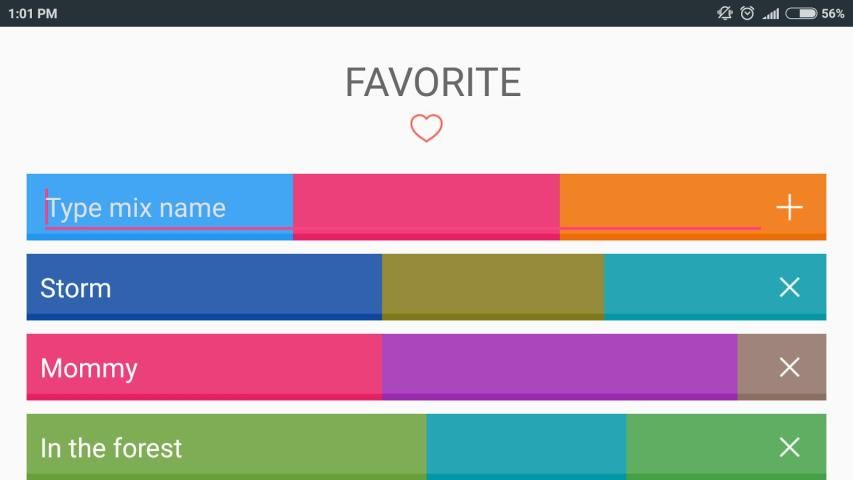853x480 pixels.
Task: Remove the Storm mix with X
Action: [789, 287]
